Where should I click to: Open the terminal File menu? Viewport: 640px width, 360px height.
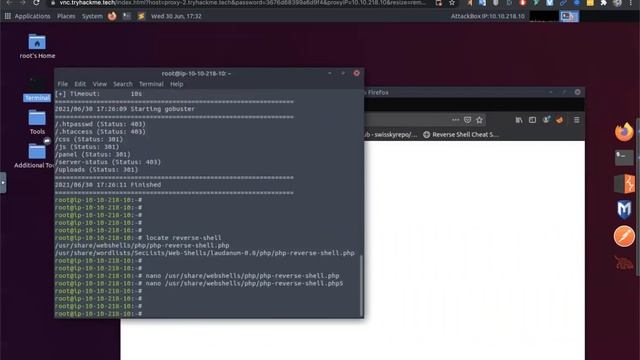(62, 84)
